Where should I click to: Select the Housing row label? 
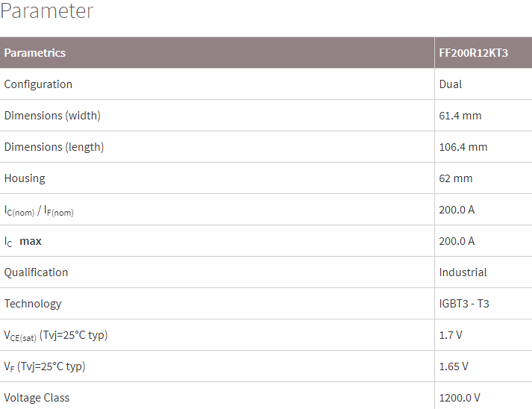click(x=25, y=178)
